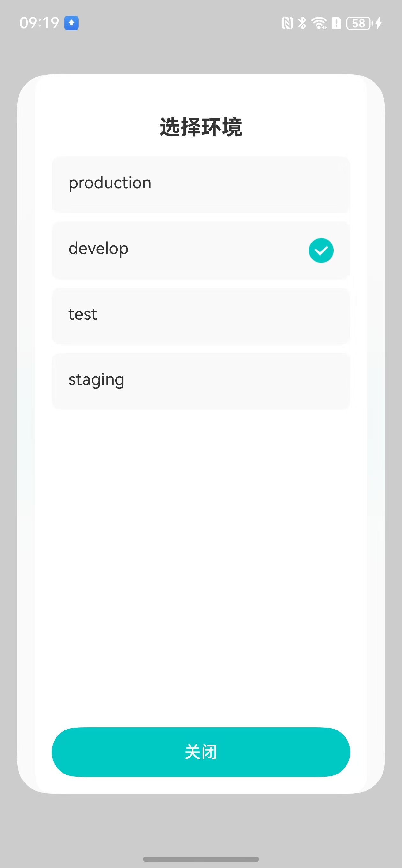Select the test environment option
Image resolution: width=402 pixels, height=868 pixels.
83,314
